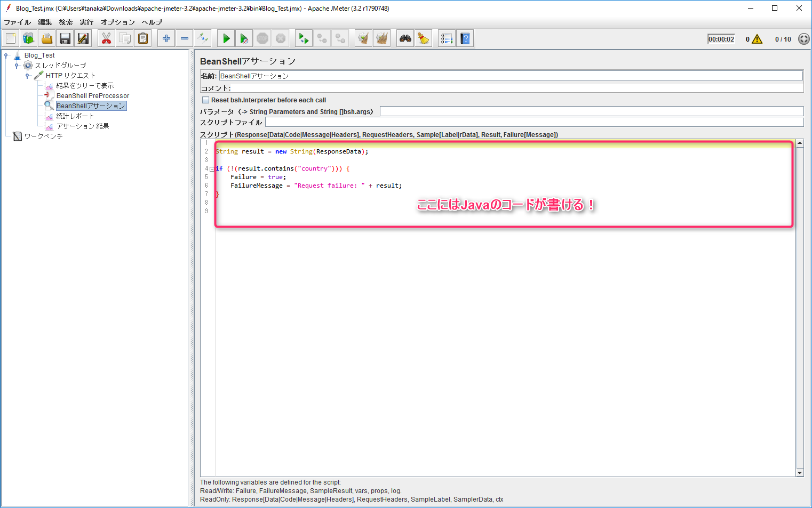Click the Save As icon with the pencil

83,38
